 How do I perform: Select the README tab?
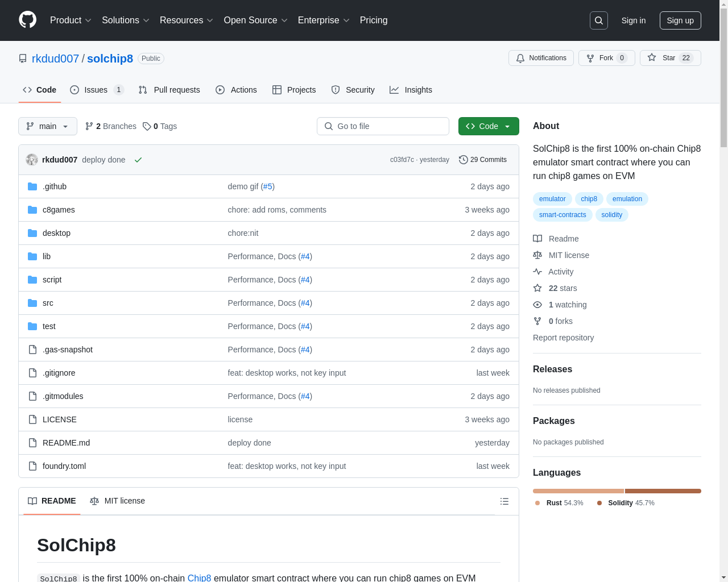point(52,501)
